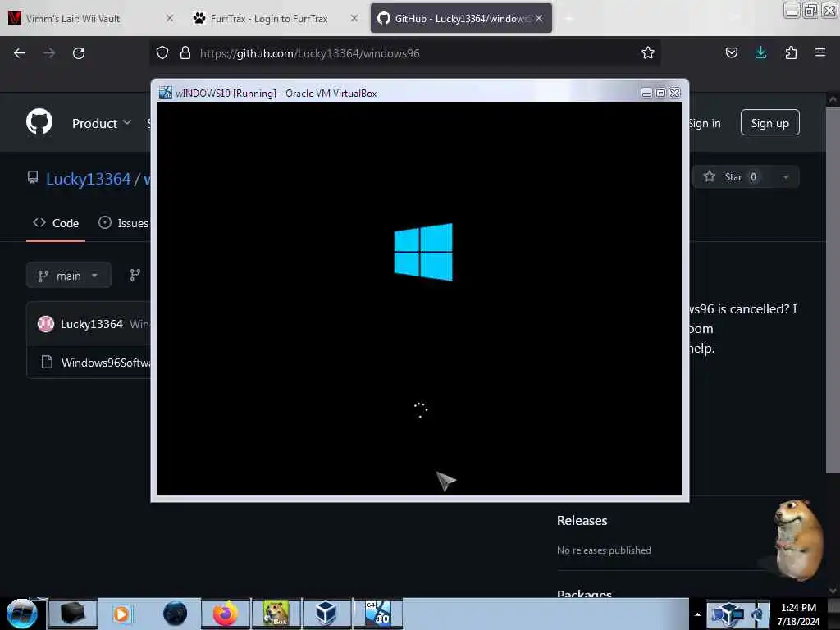Open the main branch dropdown
This screenshot has width=840, height=630.
[69, 276]
